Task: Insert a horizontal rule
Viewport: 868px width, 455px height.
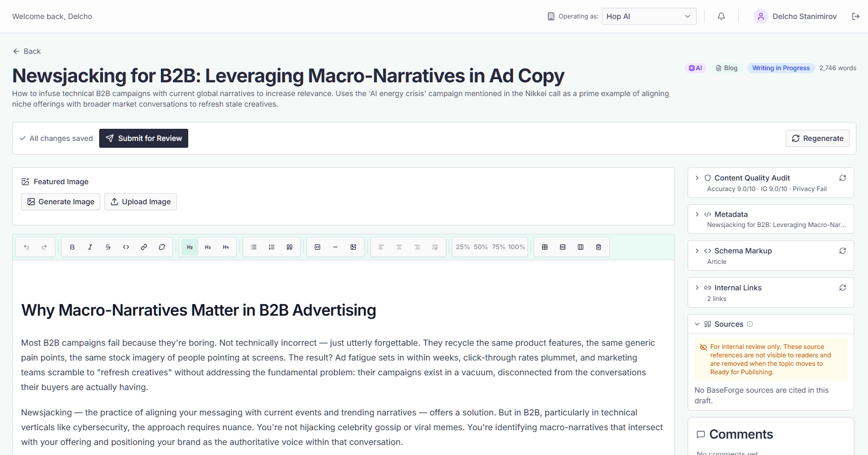Action: 335,247
